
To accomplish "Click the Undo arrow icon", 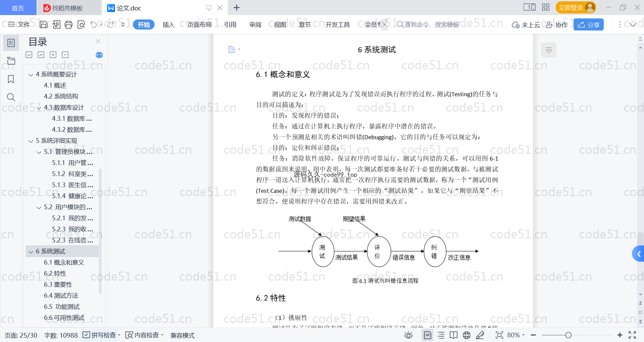I will [94, 24].
